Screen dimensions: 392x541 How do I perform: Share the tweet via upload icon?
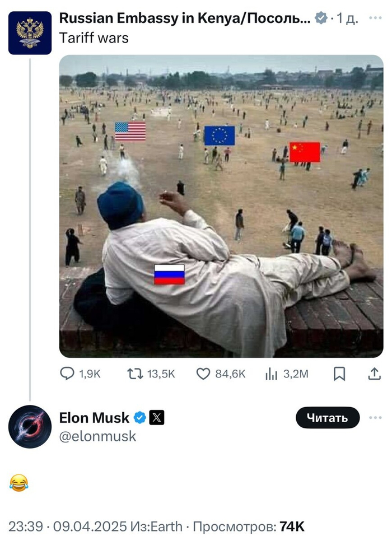(x=374, y=374)
